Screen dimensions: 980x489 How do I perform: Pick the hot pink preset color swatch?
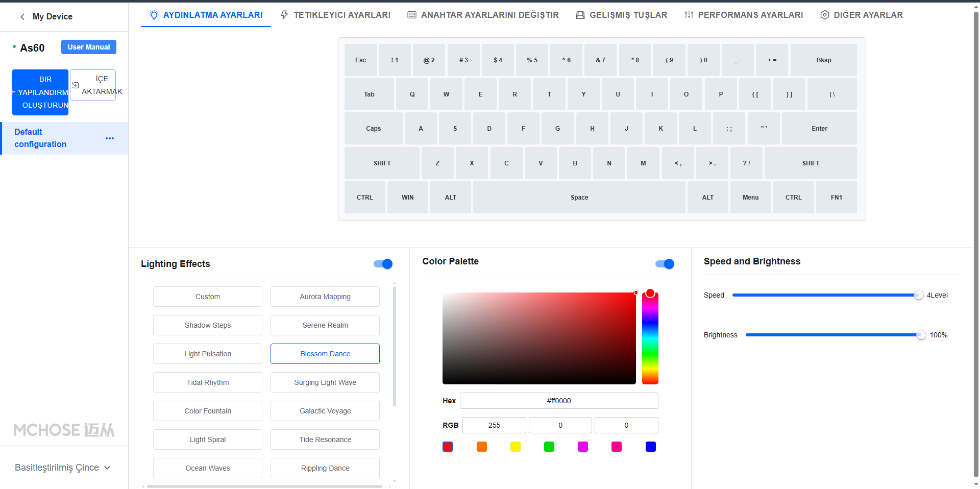point(617,447)
